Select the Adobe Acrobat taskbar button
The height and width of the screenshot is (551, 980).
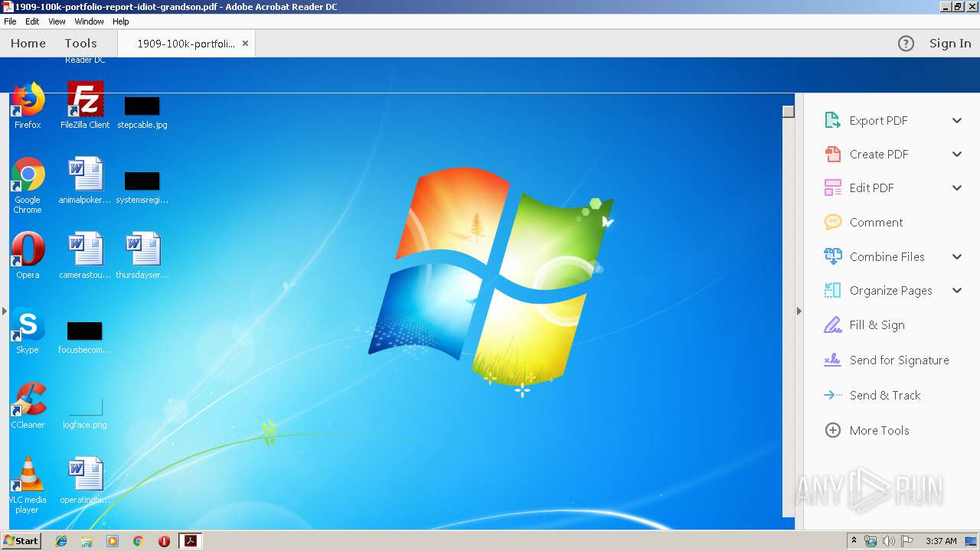point(190,541)
